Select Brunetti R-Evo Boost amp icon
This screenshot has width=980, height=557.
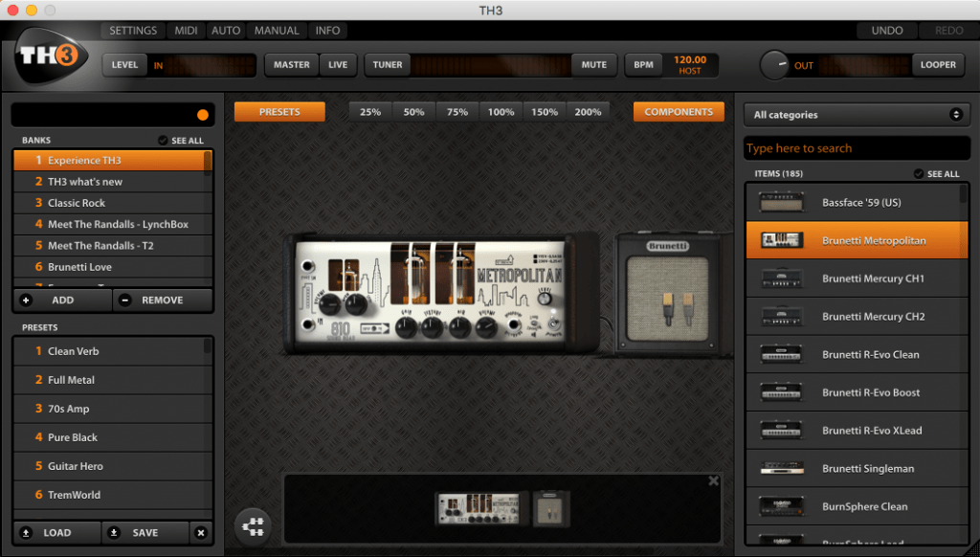781,392
